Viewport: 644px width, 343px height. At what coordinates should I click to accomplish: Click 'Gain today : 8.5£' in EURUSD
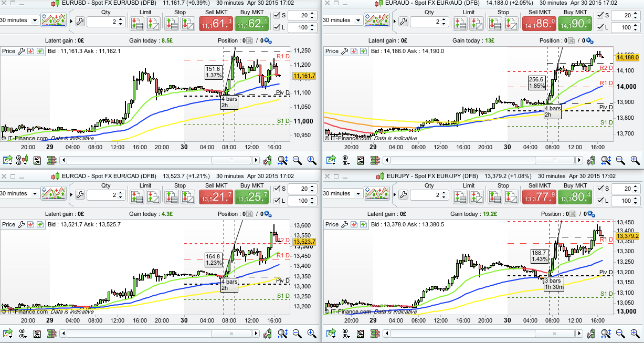[151, 40]
